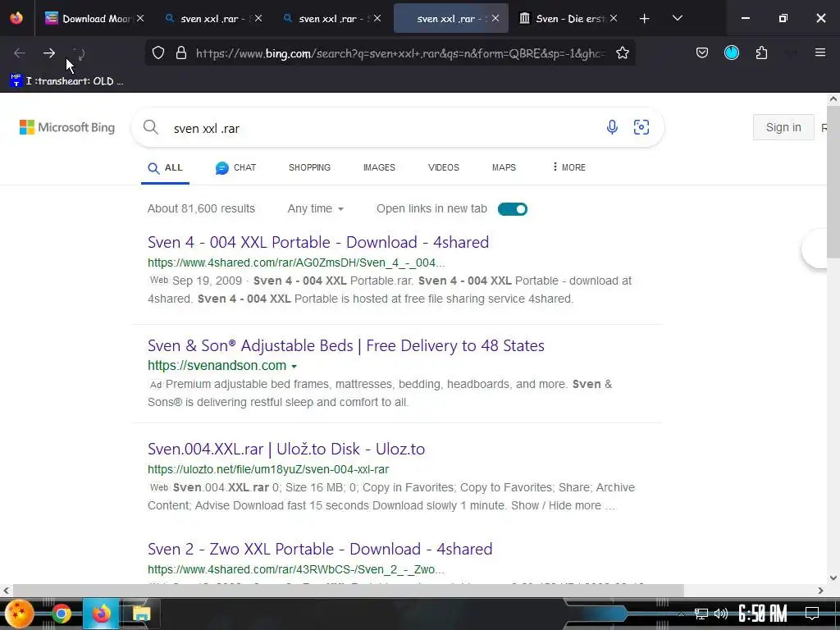Close the Sven - Die erst tab
840x630 pixels.
[614, 18]
